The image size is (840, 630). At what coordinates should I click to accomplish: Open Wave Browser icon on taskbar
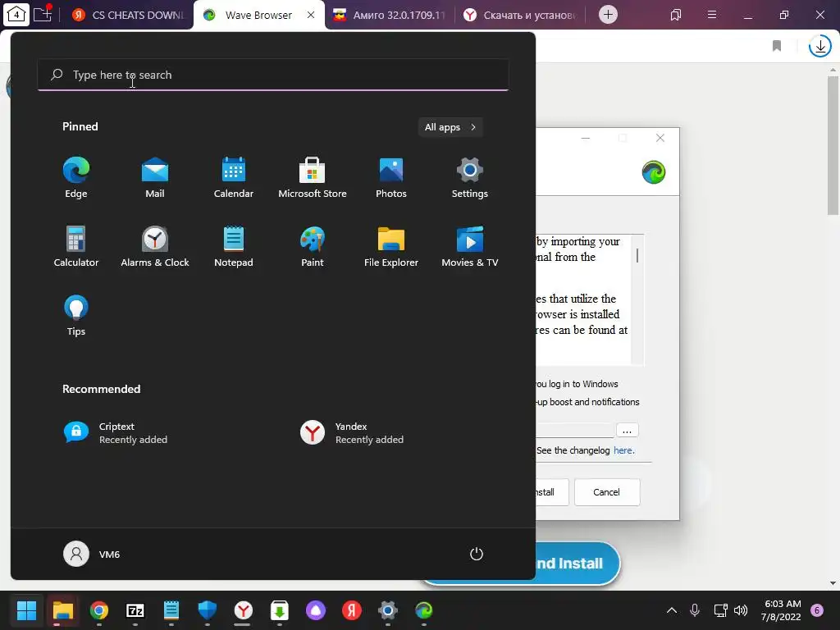pos(424,610)
